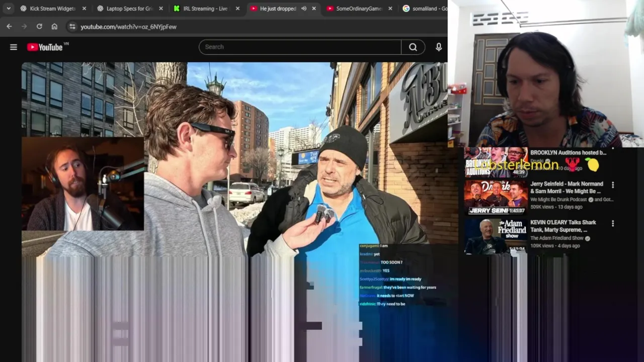Click the browser forward arrow
The width and height of the screenshot is (644, 362).
click(24, 27)
